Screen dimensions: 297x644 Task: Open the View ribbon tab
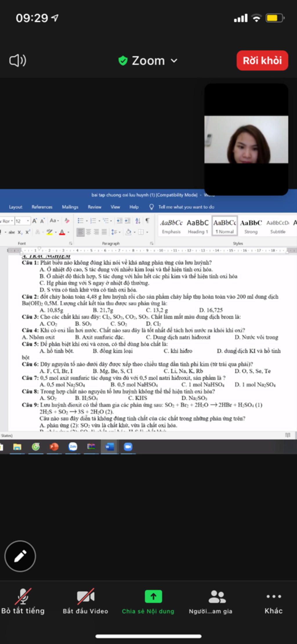tap(115, 207)
